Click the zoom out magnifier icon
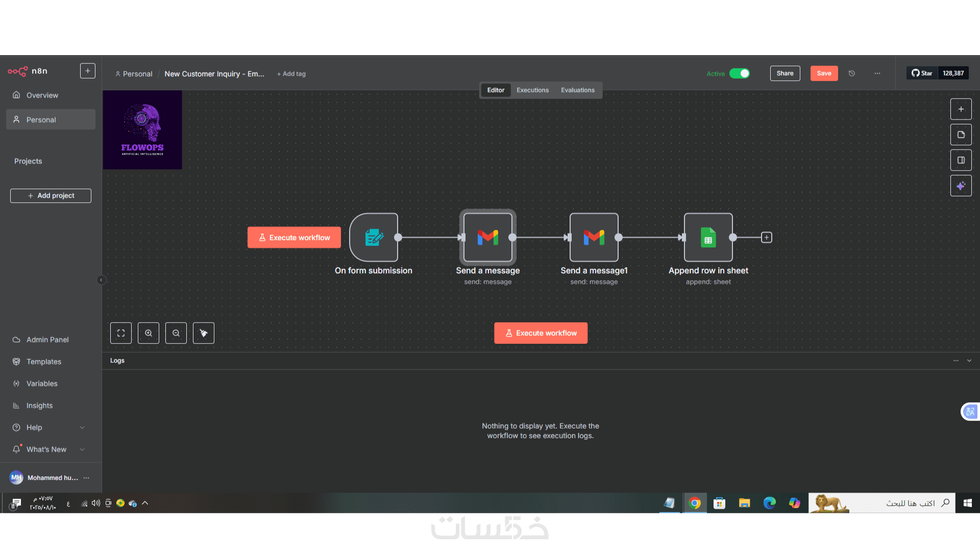Viewport: 980px width, 551px height. tap(176, 333)
